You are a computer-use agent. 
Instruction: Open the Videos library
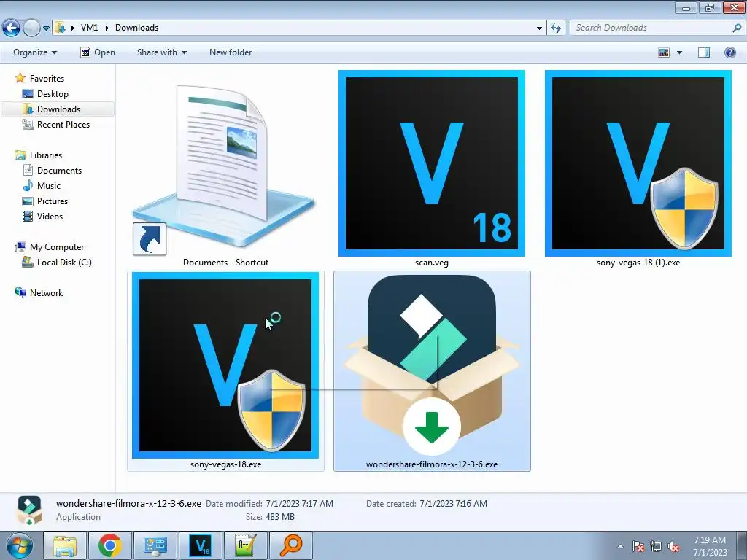43,216
